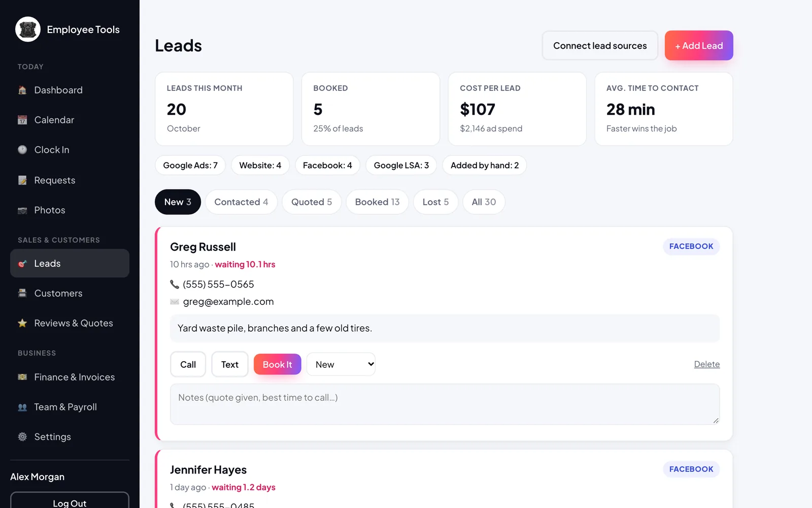812x508 pixels.
Task: Click the Jennifer Hayes lead name
Action: (x=208, y=470)
